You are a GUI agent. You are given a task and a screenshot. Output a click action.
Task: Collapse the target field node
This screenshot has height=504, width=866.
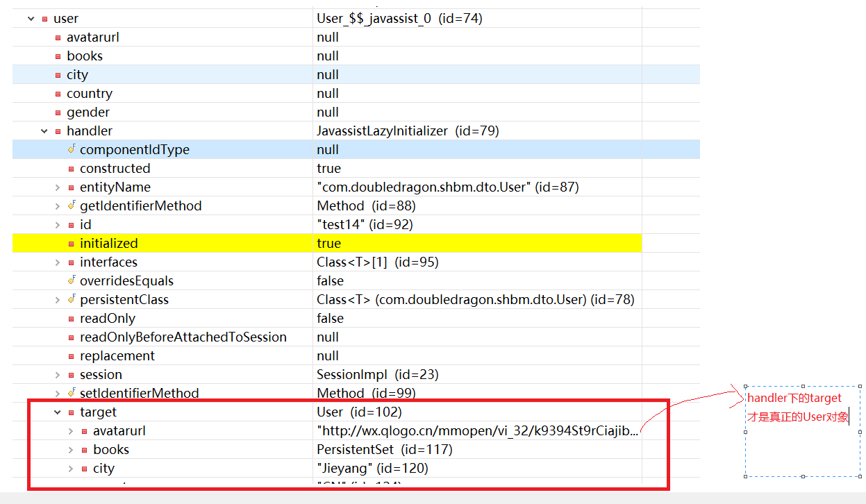[58, 412]
